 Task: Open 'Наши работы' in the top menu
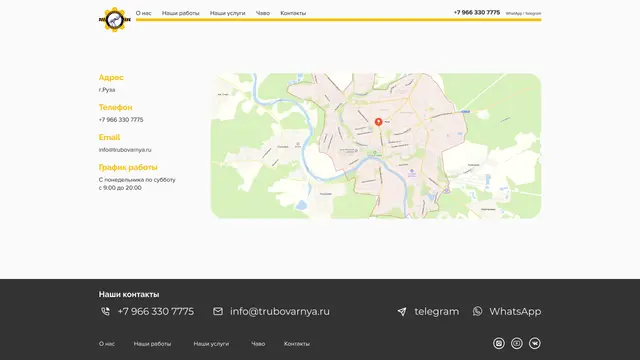click(180, 13)
